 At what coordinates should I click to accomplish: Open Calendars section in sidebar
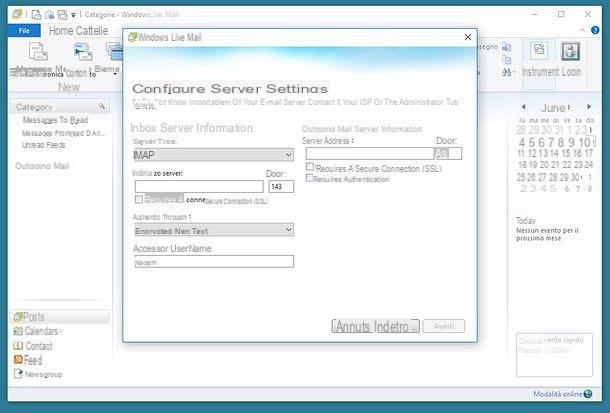[37, 331]
